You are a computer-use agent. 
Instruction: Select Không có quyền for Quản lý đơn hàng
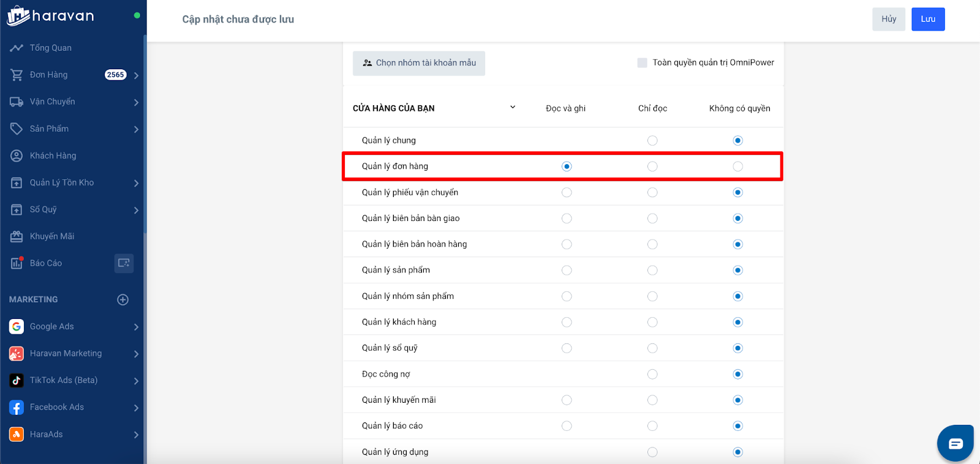pos(737,167)
